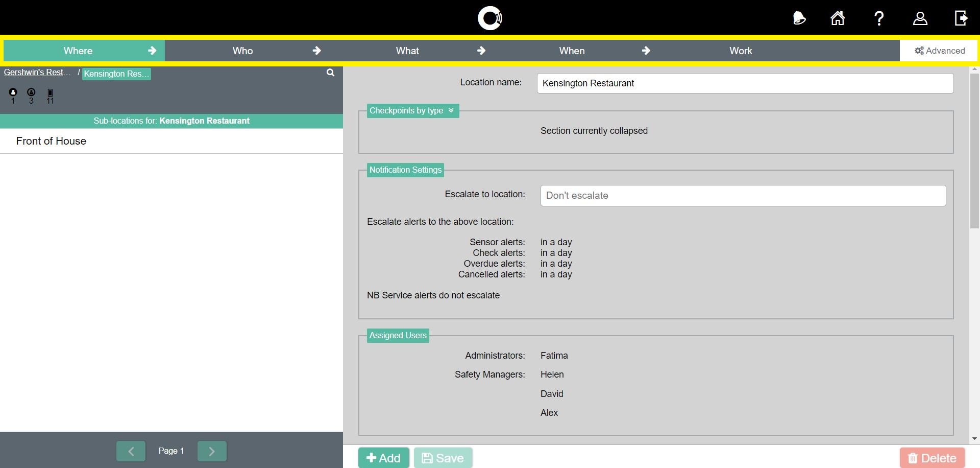Open help using the question mark icon

(879, 18)
